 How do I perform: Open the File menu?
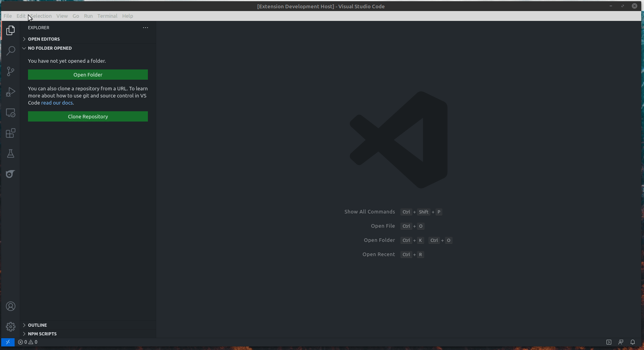coord(8,16)
